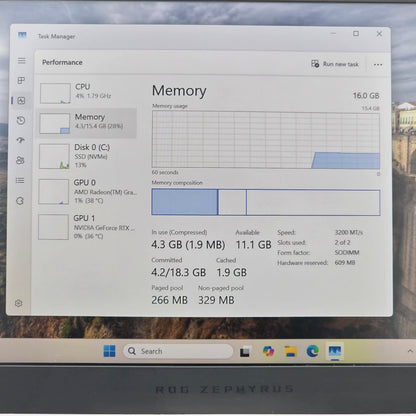Click the Task Manager window title icon
The image size is (416, 416).
click(x=22, y=35)
